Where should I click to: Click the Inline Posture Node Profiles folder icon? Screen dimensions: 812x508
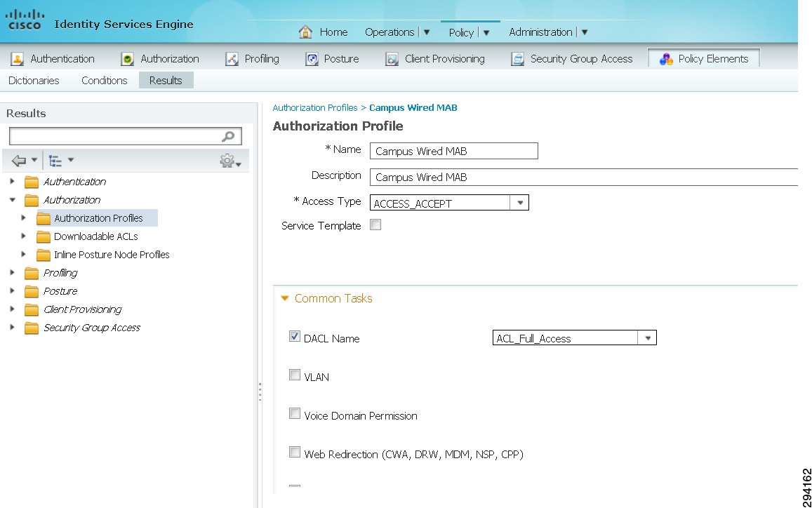44,255
